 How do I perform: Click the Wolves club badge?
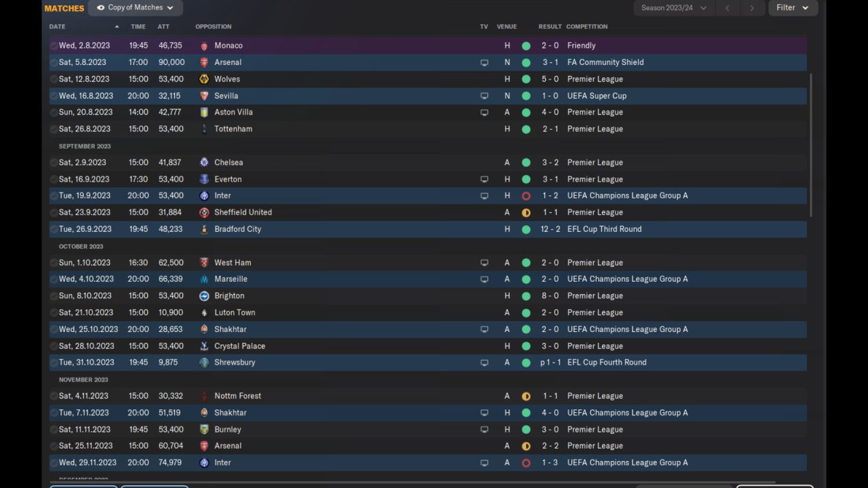(x=204, y=79)
